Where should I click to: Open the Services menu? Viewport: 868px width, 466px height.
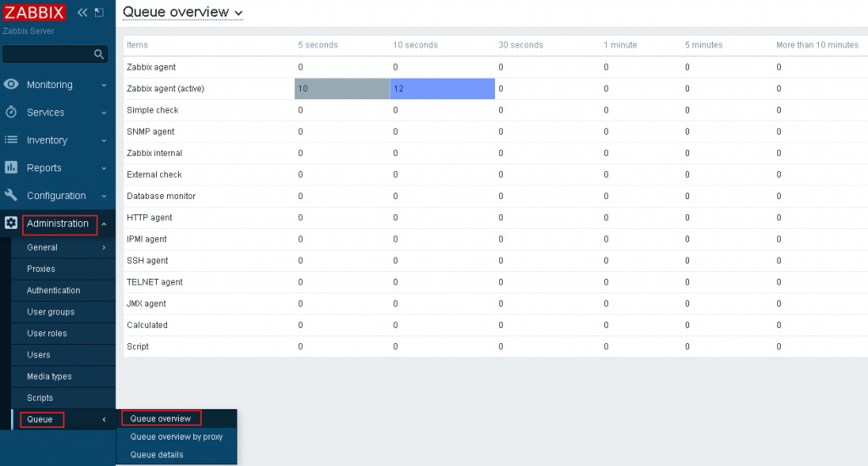pos(46,113)
